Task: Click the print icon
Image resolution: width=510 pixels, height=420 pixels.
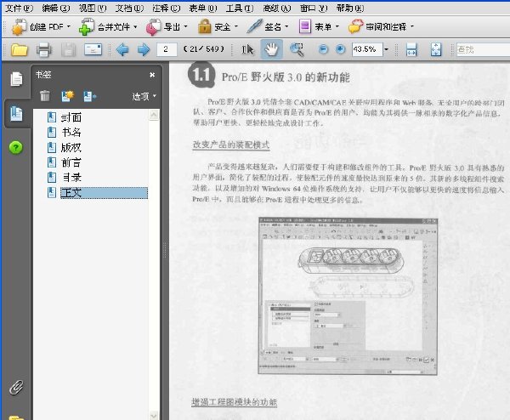Action: click(x=44, y=50)
